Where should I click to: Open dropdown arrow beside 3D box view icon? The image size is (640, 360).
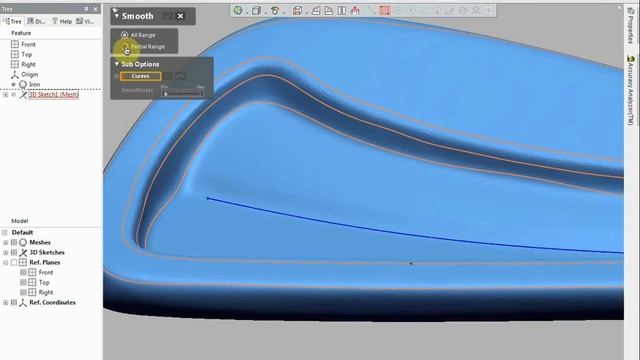[265, 12]
